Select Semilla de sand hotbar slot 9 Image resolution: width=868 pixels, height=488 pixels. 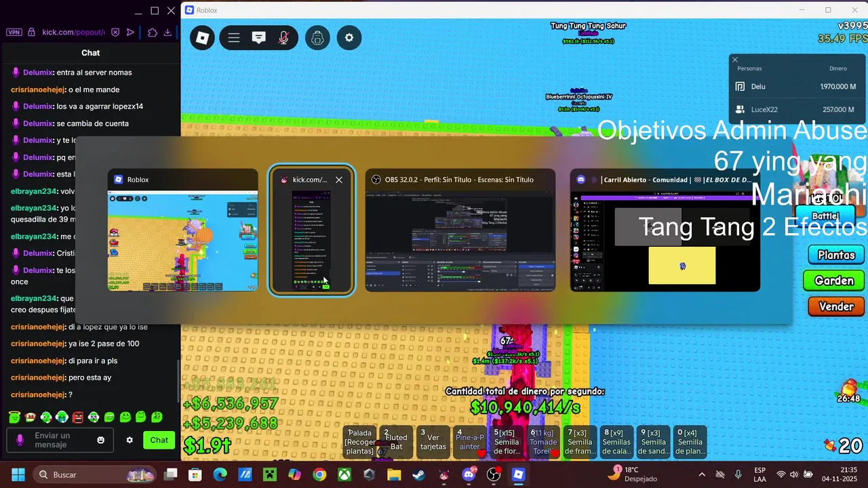(654, 442)
